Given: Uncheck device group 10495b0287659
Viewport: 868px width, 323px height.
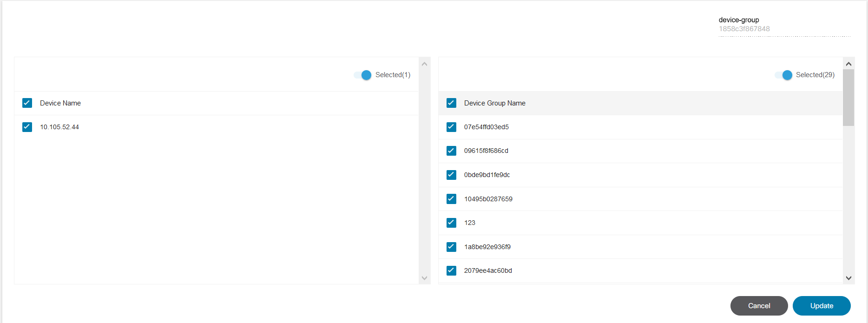Looking at the screenshot, I should tap(451, 199).
